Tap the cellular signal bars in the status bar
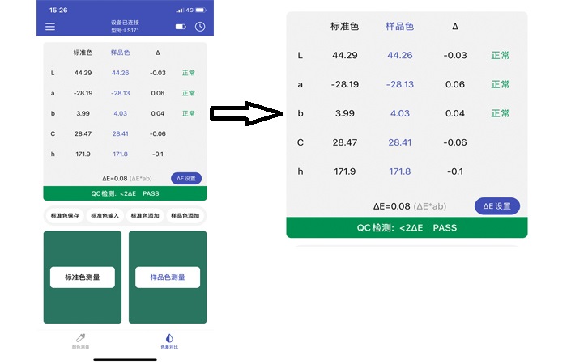588x364 pixels. 179,10
